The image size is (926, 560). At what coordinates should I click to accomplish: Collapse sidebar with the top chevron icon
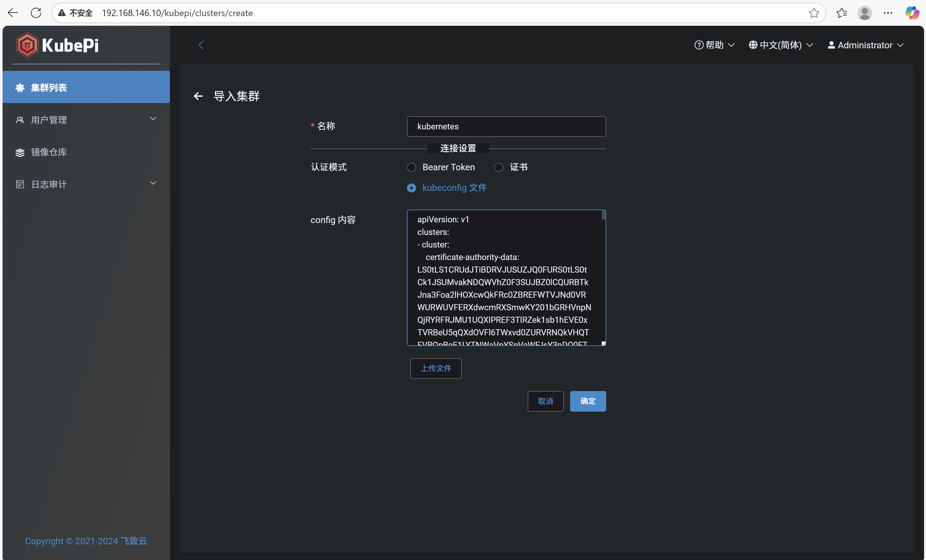[x=201, y=45]
